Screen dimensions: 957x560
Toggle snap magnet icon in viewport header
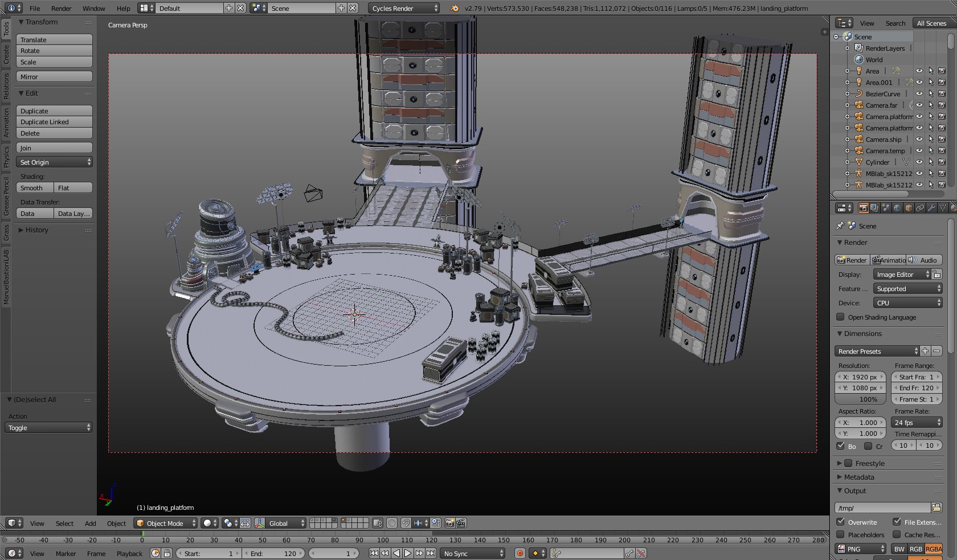[x=406, y=523]
